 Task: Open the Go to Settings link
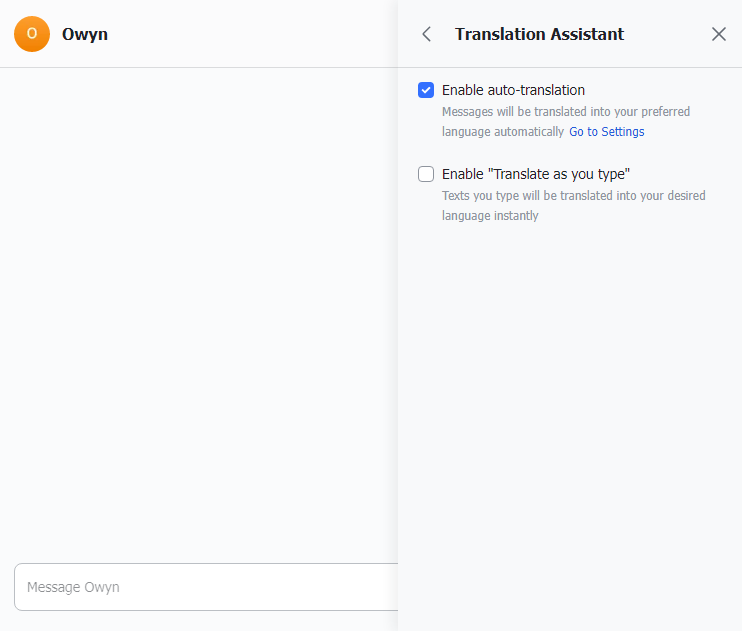point(606,132)
